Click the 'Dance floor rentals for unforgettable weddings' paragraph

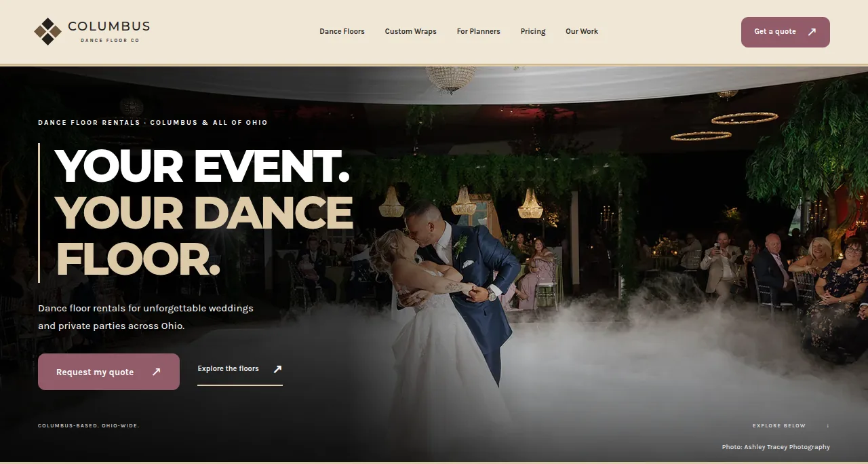[x=146, y=317]
